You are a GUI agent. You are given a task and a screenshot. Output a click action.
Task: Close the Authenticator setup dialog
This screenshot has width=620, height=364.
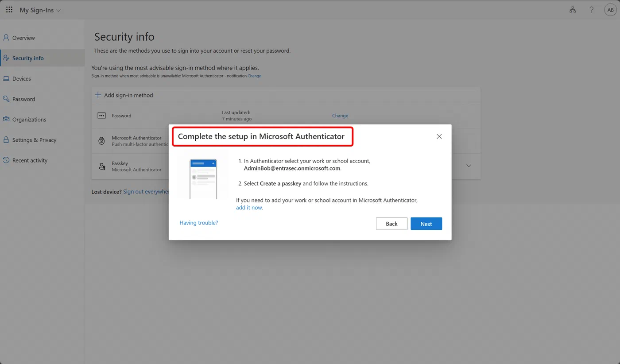[x=439, y=136]
